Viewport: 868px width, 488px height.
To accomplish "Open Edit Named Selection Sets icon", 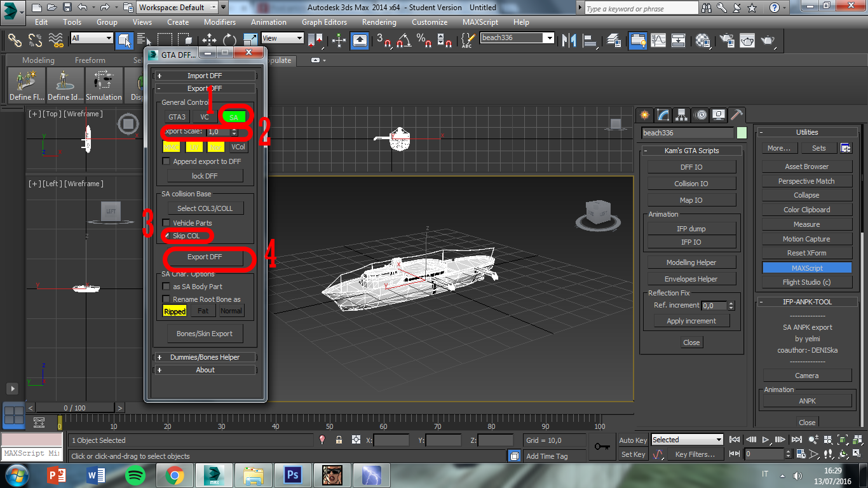I will pos(467,40).
